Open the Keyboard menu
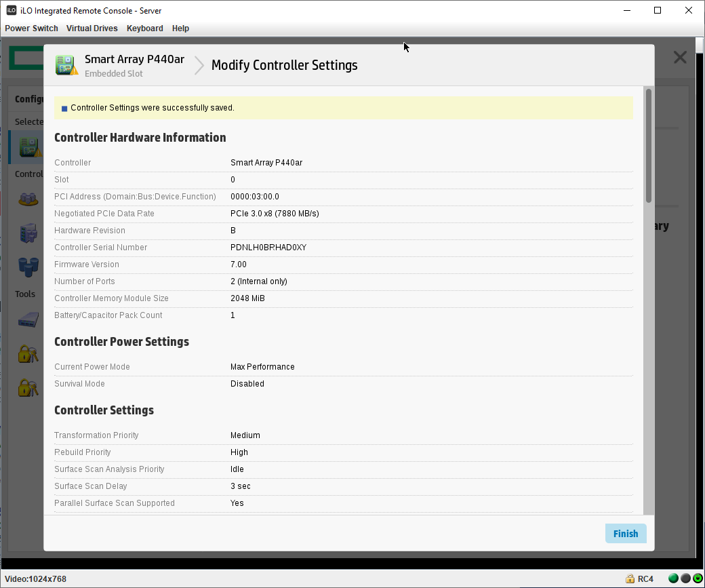 tap(145, 28)
